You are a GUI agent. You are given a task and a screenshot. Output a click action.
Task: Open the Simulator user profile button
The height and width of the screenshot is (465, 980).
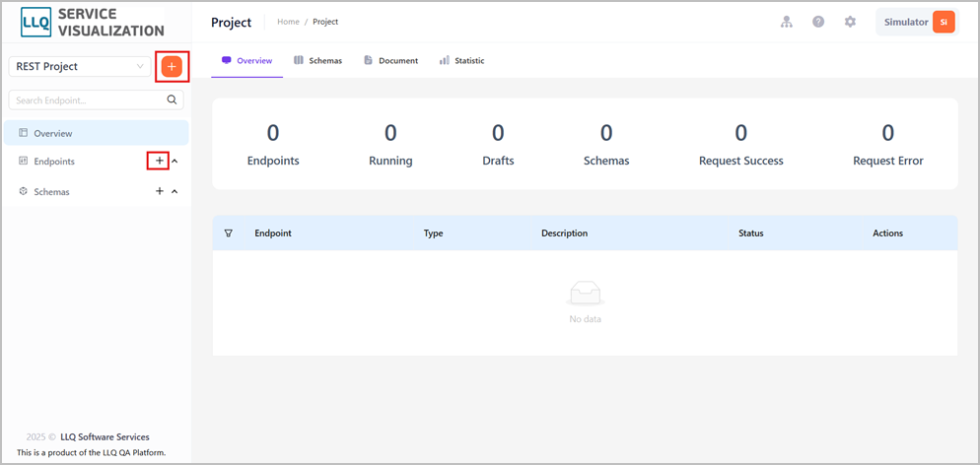[x=917, y=22]
